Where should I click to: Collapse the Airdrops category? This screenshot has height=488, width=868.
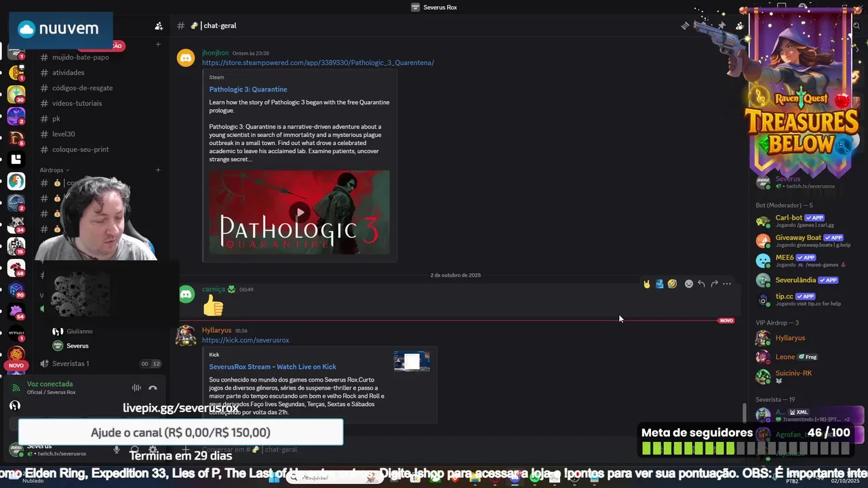click(x=55, y=170)
